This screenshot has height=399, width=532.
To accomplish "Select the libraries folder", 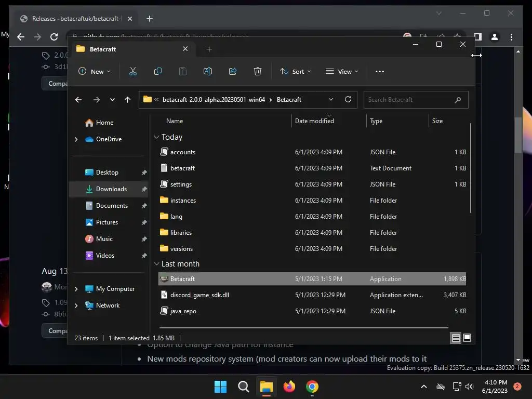I will pyautogui.click(x=312, y=233).
